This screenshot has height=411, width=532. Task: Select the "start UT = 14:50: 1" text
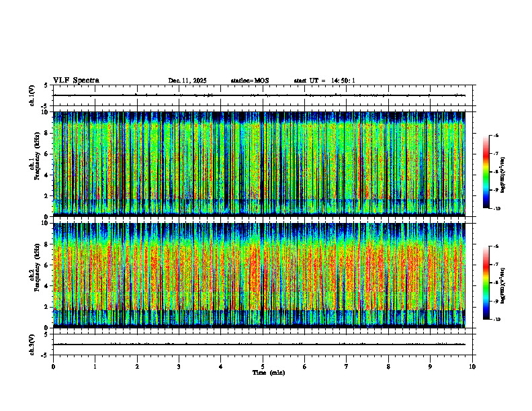tap(324, 81)
